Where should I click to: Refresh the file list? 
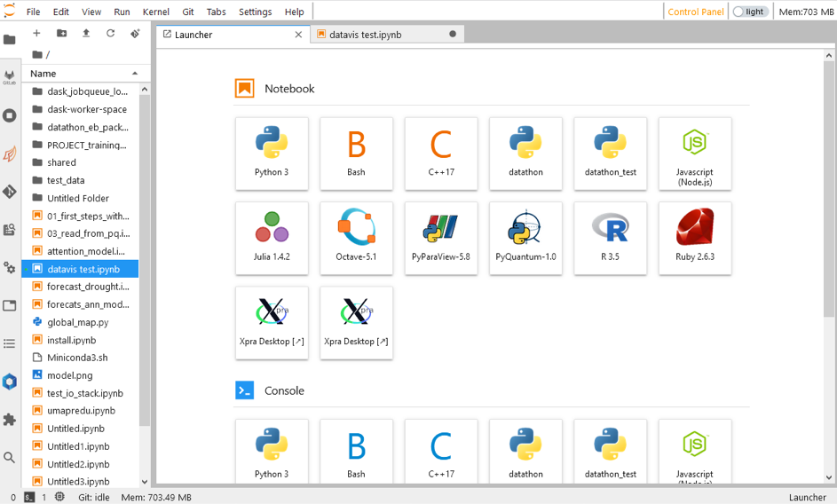pyautogui.click(x=110, y=33)
